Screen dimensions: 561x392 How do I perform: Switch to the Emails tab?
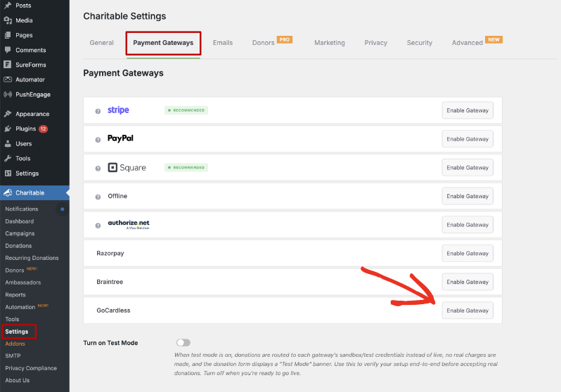click(223, 43)
